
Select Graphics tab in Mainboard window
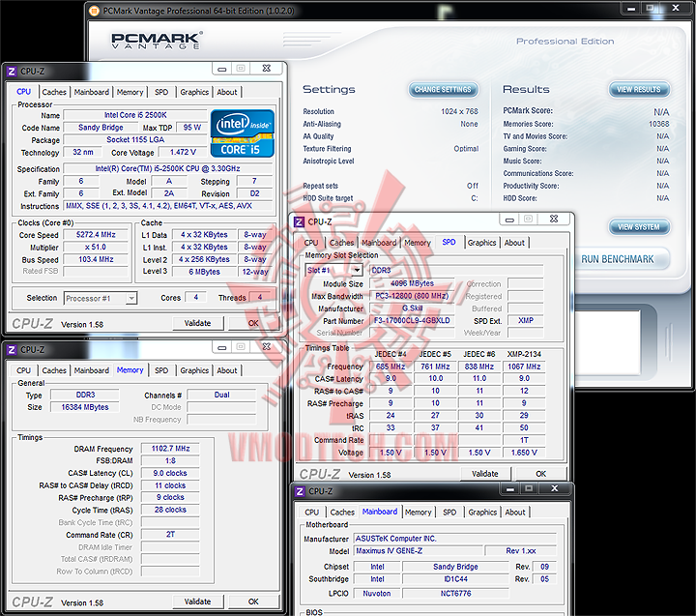point(482,513)
